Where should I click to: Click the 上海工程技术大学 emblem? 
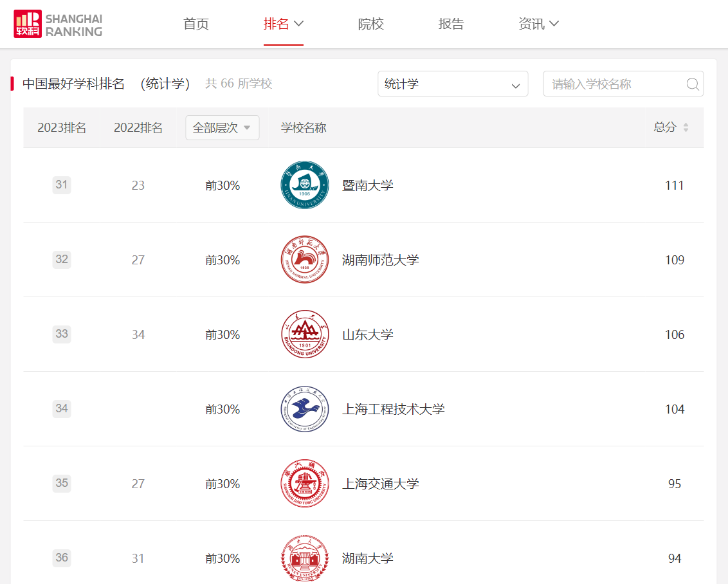pyautogui.click(x=305, y=409)
